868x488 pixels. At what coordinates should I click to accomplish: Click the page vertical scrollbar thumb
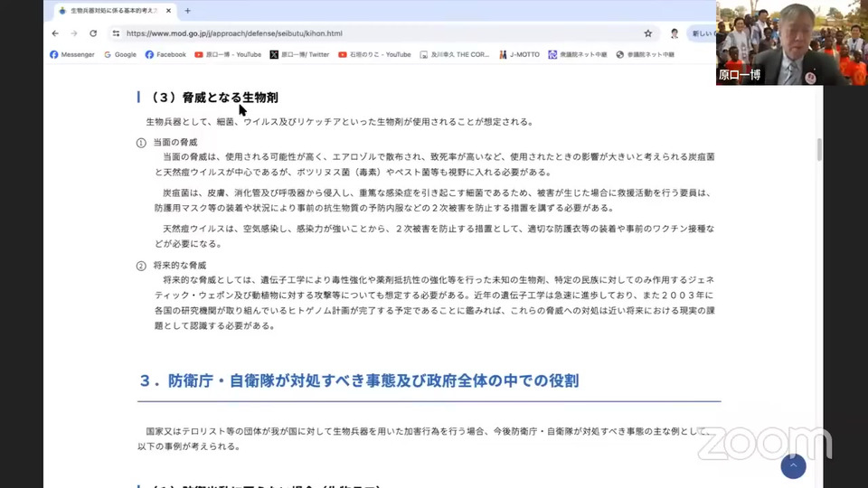(819, 149)
